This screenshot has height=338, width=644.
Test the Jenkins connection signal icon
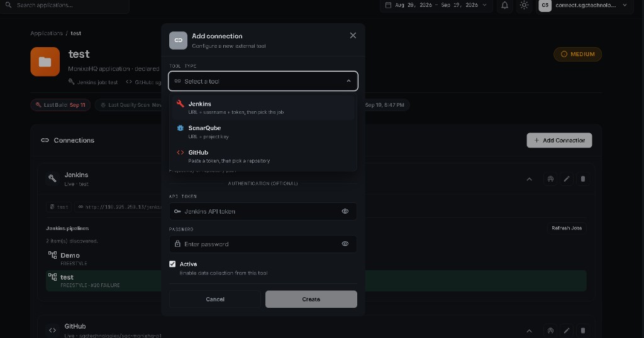pyautogui.click(x=550, y=179)
